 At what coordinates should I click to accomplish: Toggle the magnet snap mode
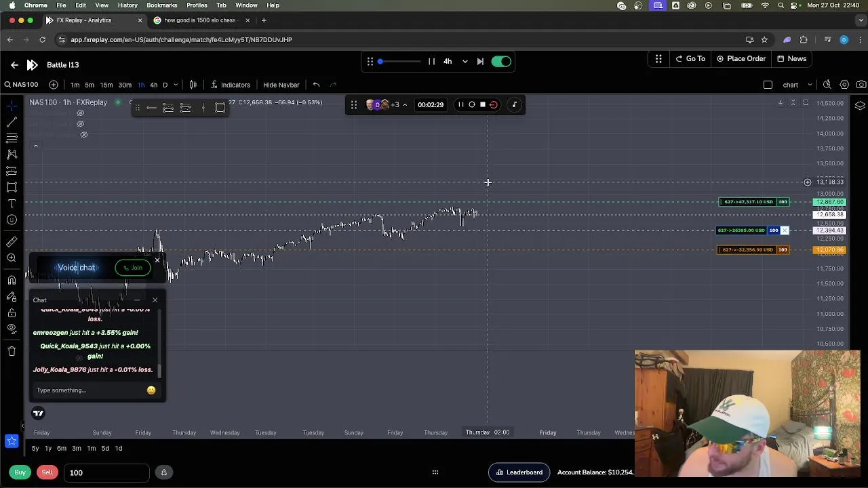click(x=12, y=280)
